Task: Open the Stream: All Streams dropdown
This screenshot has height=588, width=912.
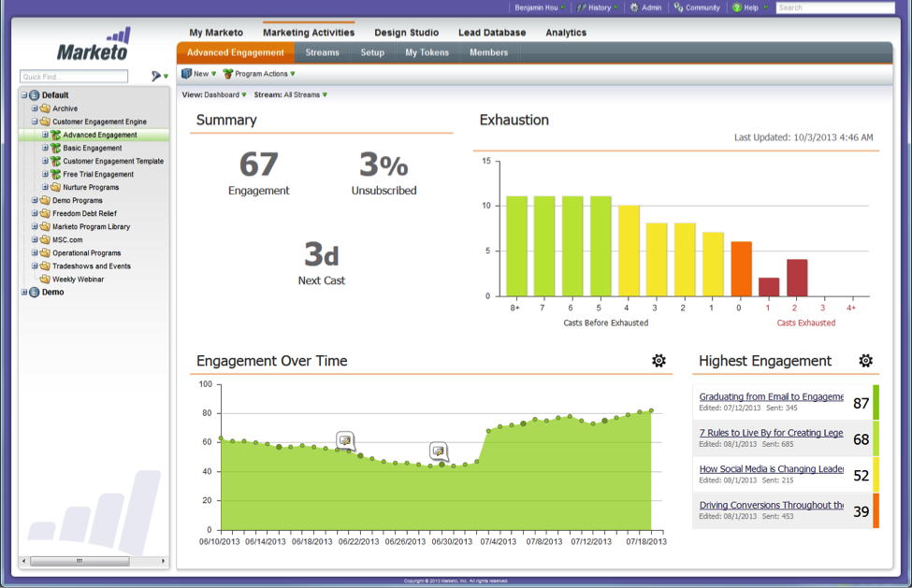Action: (x=291, y=94)
